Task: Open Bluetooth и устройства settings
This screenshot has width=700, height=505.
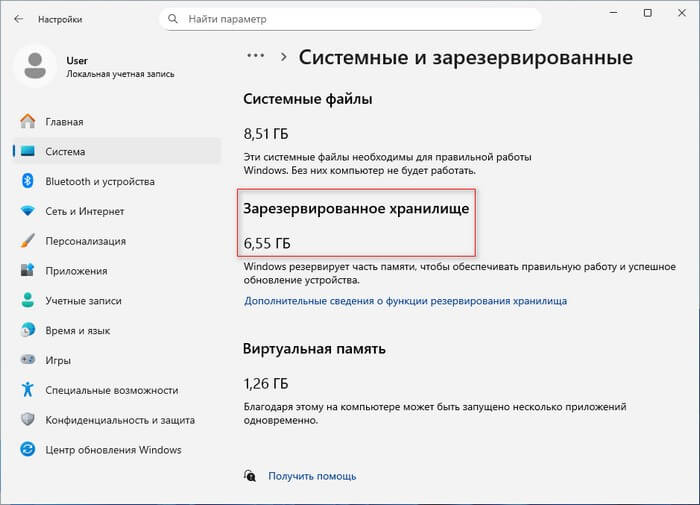Action: (x=100, y=182)
